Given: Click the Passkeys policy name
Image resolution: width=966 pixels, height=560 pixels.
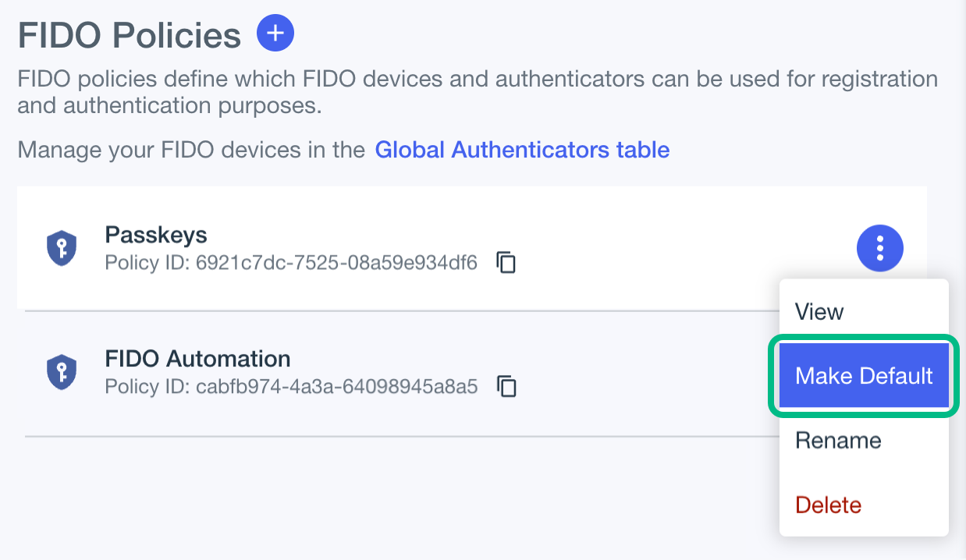Looking at the screenshot, I should tap(156, 235).
